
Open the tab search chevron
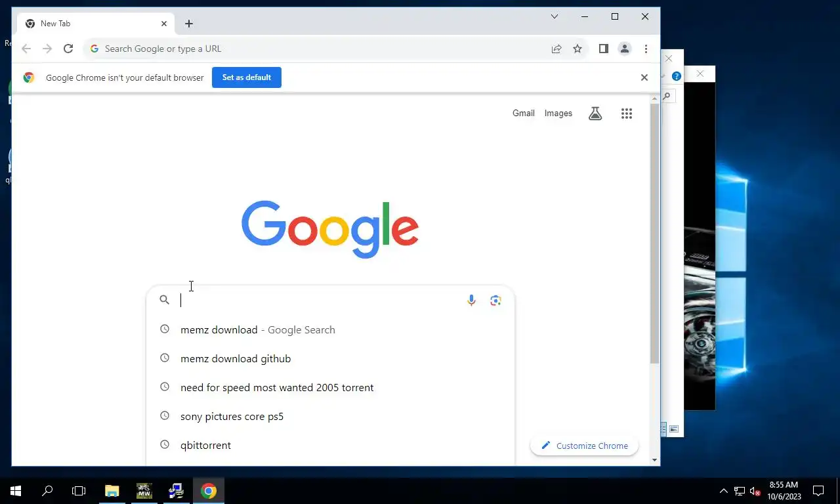[555, 16]
